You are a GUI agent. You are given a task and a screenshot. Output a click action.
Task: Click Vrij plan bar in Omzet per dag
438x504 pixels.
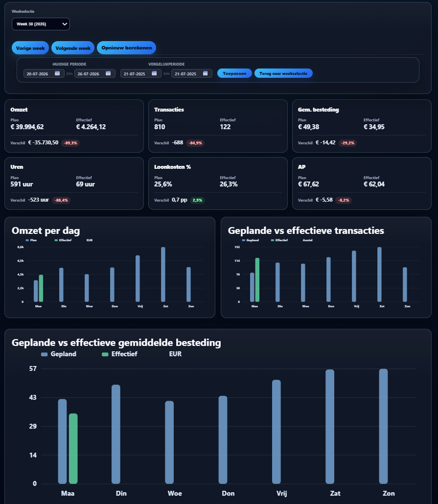coord(138,279)
